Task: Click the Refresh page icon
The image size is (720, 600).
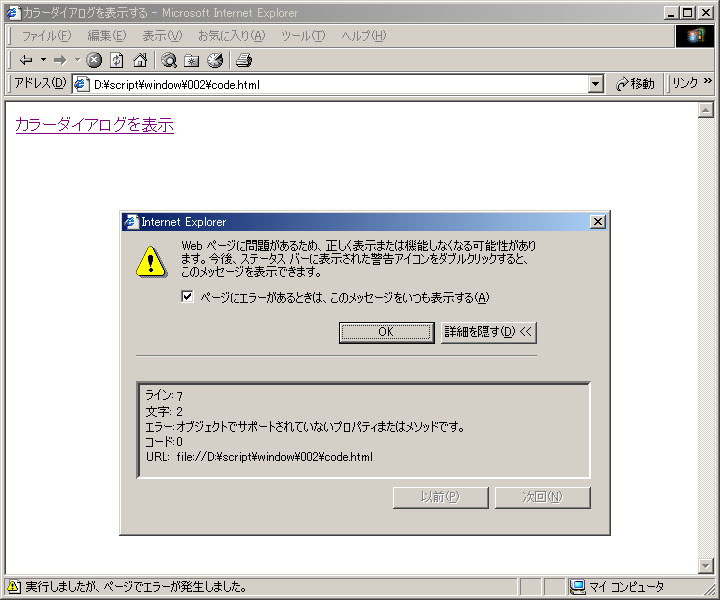Action: click(x=117, y=60)
